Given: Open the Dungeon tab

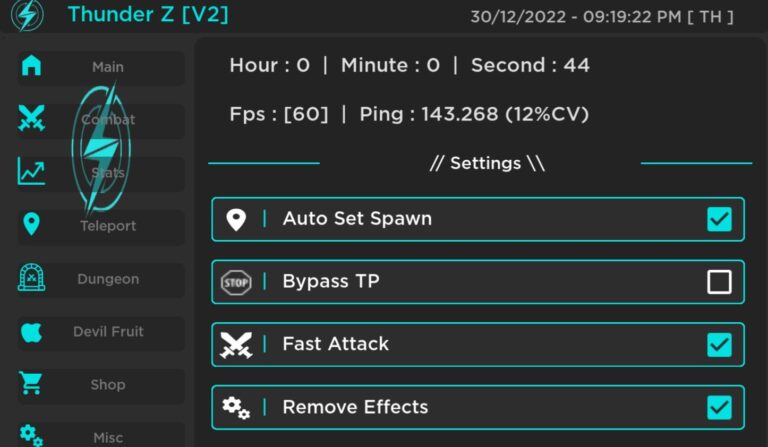Looking at the screenshot, I should pos(108,279).
